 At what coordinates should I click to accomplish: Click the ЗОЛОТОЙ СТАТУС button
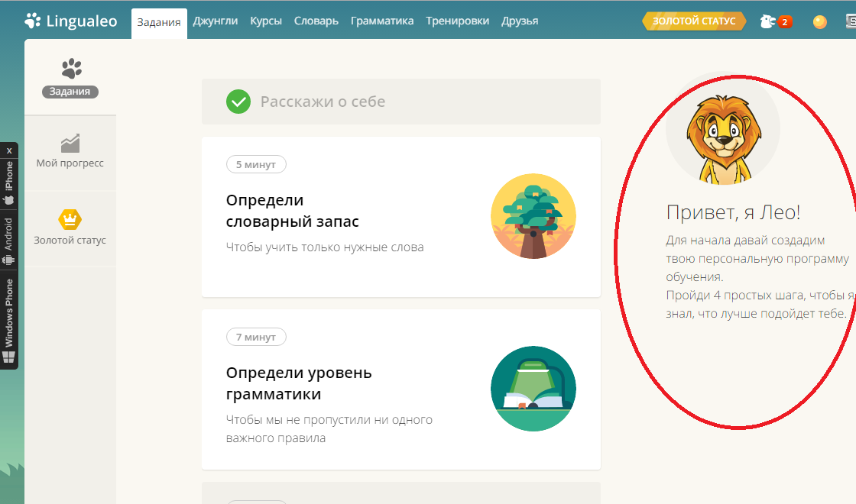click(x=693, y=21)
